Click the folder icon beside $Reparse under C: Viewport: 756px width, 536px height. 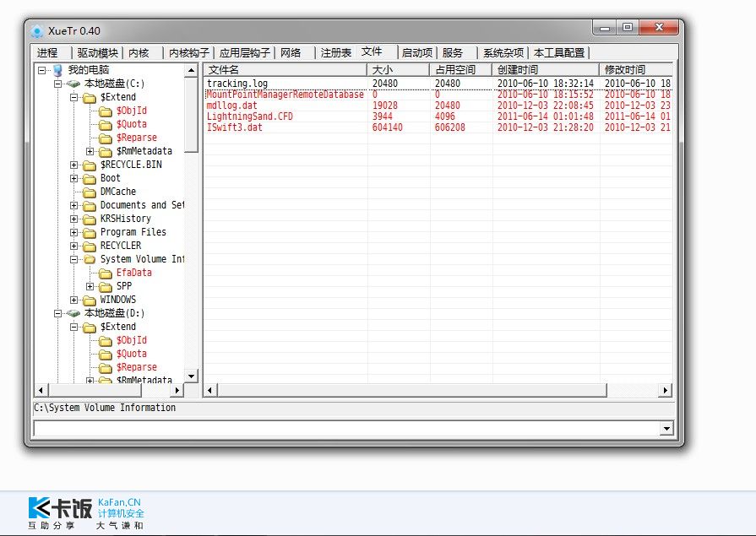pyautogui.click(x=105, y=138)
